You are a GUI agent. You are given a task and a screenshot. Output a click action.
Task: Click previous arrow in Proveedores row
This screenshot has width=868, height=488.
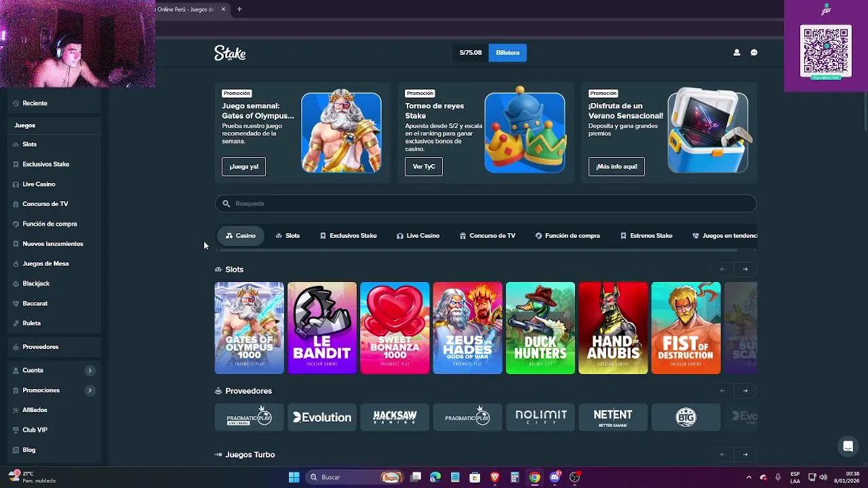[722, 391]
